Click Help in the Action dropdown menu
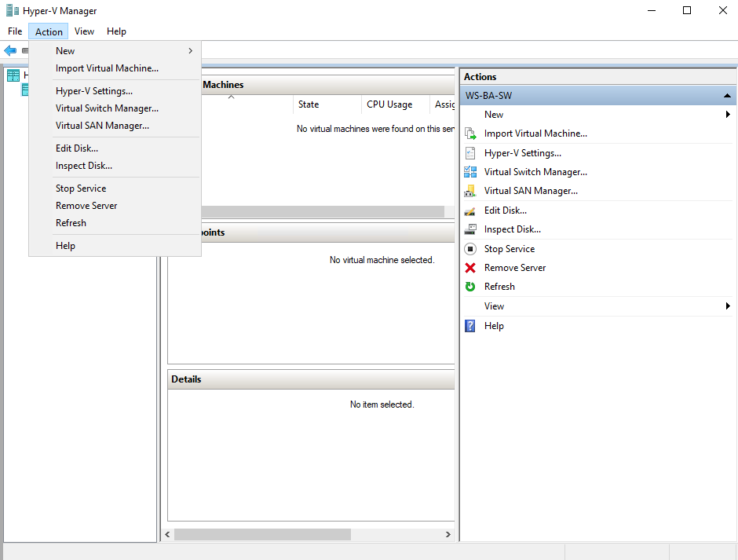Viewport: 738px width, 560px height. click(x=115, y=246)
